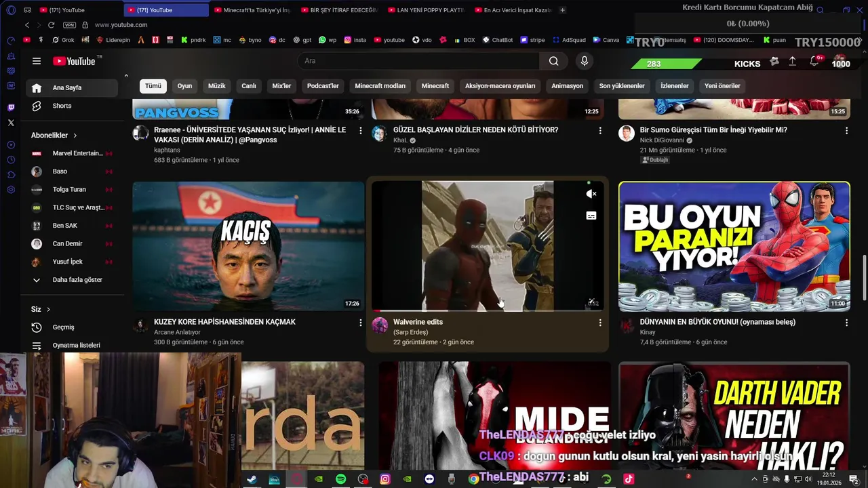Open the AdSquad bookmark
This screenshot has width=868, height=488.
point(568,40)
